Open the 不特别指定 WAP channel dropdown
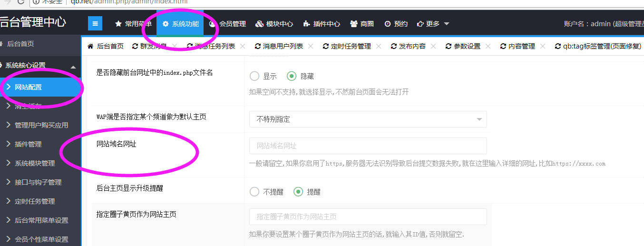The height and width of the screenshot is (246, 644). click(x=368, y=119)
